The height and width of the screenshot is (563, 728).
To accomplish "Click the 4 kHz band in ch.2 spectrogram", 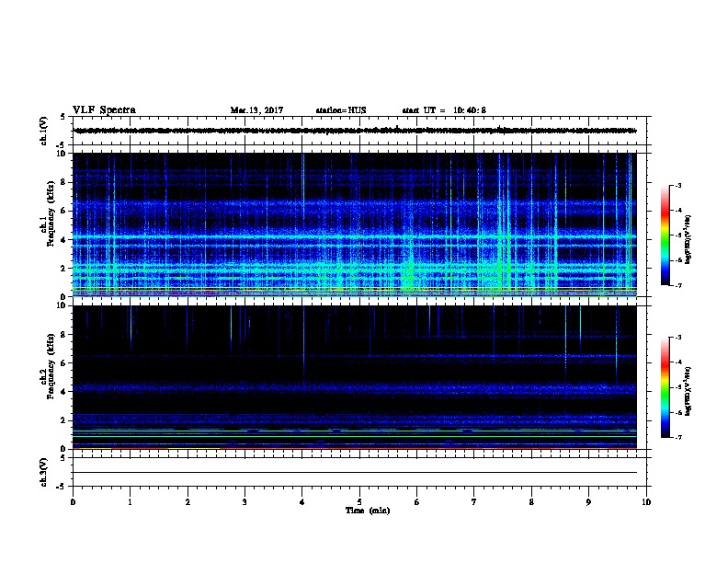I will click(355, 387).
